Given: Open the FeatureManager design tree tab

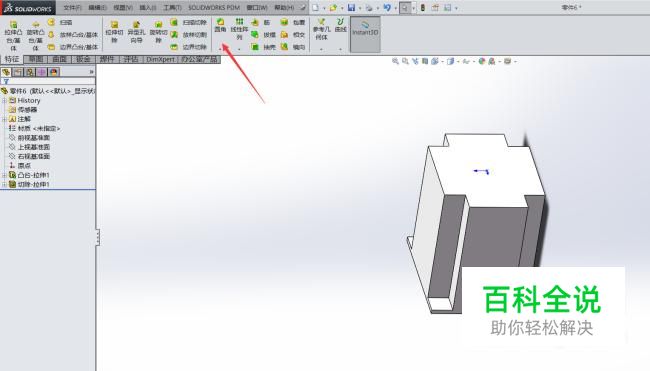Looking at the screenshot, I should (6, 72).
